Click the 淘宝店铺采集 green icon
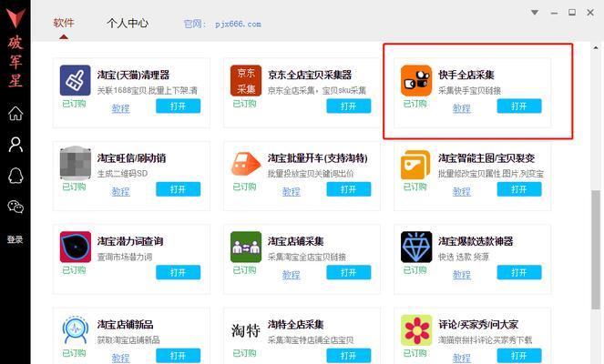Image resolution: width=604 pixels, height=364 pixels. pyautogui.click(x=246, y=247)
